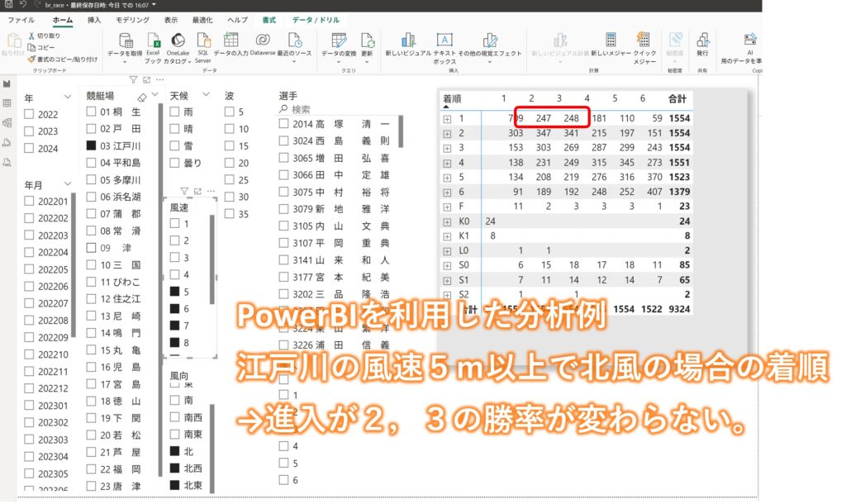846x504 pixels.
Task: Click the filter funnel icon above 競艇場 slicer
Action: (x=133, y=80)
